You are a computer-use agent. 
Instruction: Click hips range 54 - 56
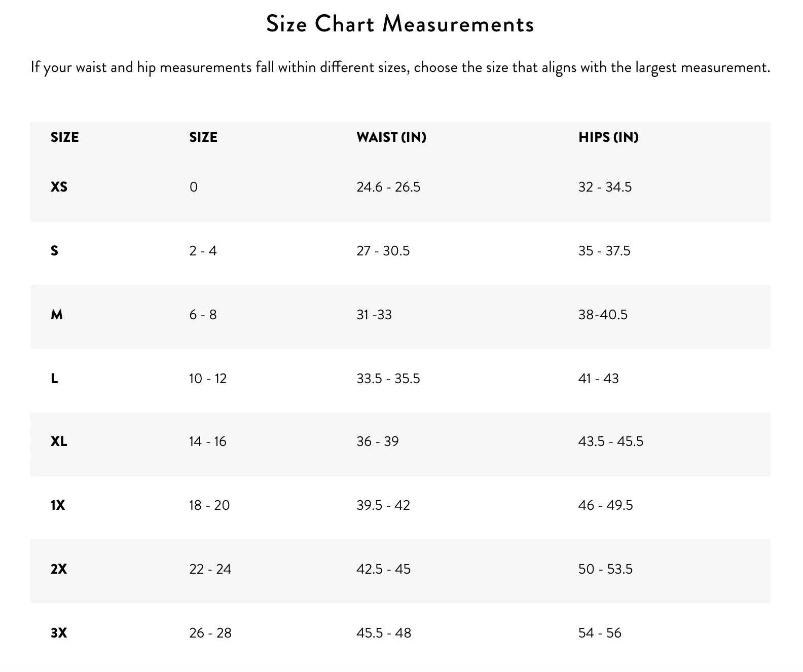(599, 633)
